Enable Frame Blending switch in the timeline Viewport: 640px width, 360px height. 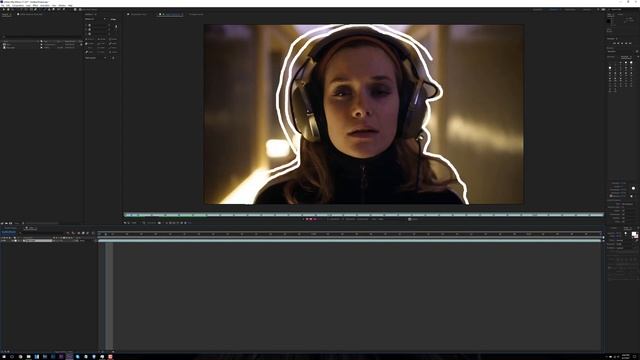pos(83,233)
